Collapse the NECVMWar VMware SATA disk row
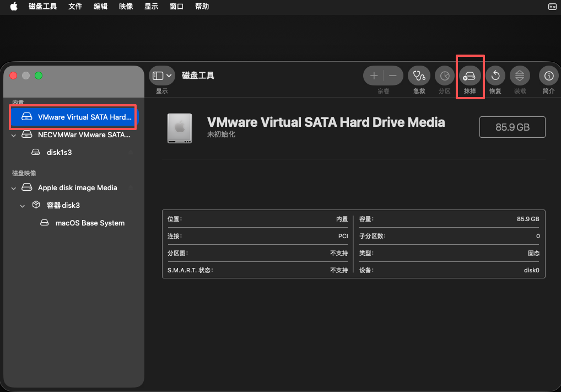The height and width of the screenshot is (392, 561). (x=14, y=135)
